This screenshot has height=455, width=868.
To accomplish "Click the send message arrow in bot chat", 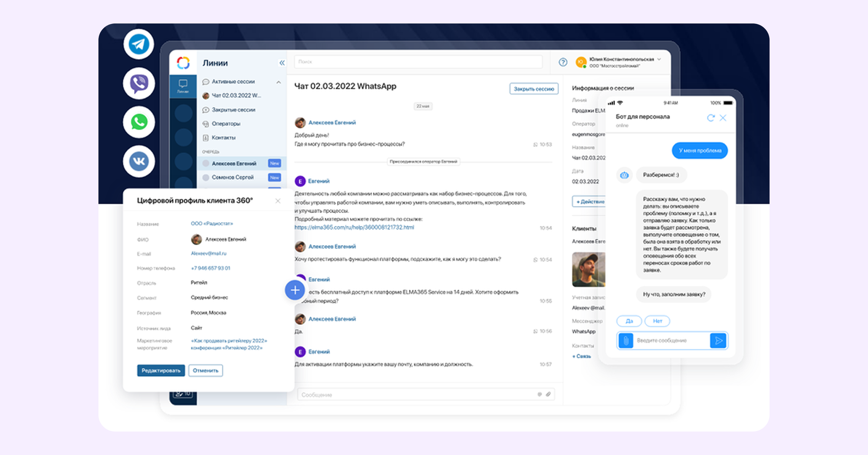I will point(718,340).
